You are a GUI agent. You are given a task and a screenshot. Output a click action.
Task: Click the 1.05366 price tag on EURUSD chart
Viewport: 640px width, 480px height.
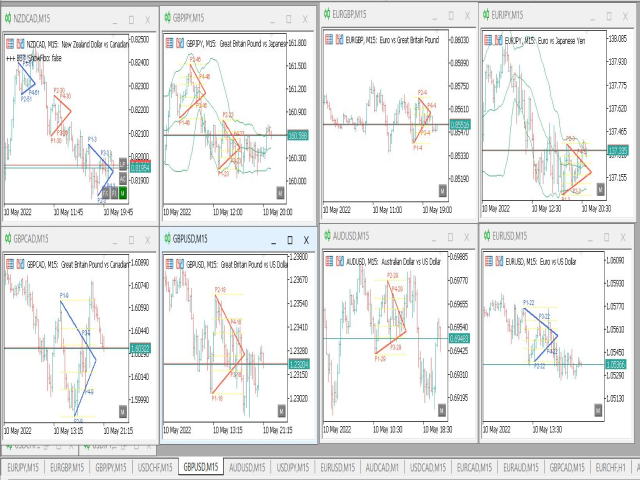[616, 364]
